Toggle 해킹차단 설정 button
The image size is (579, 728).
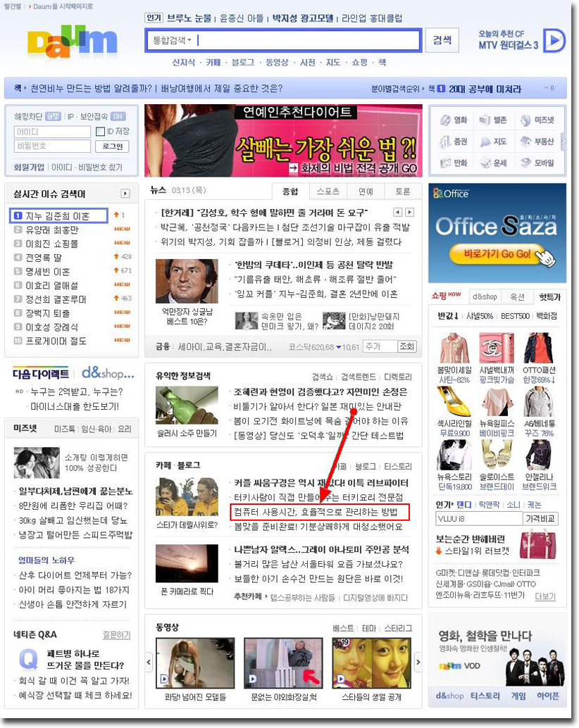pos(53,117)
